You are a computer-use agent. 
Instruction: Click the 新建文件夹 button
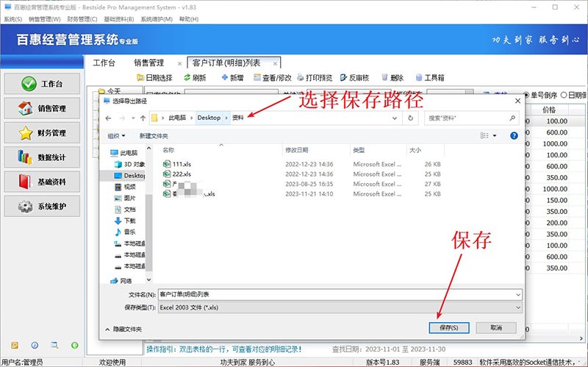(154, 136)
